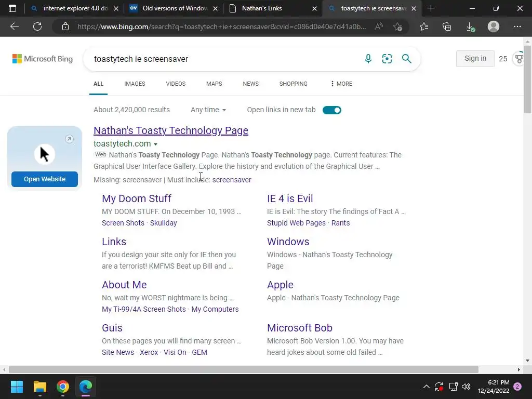Open the Skullday sublink
The width and height of the screenshot is (532, 399).
pos(164,223)
